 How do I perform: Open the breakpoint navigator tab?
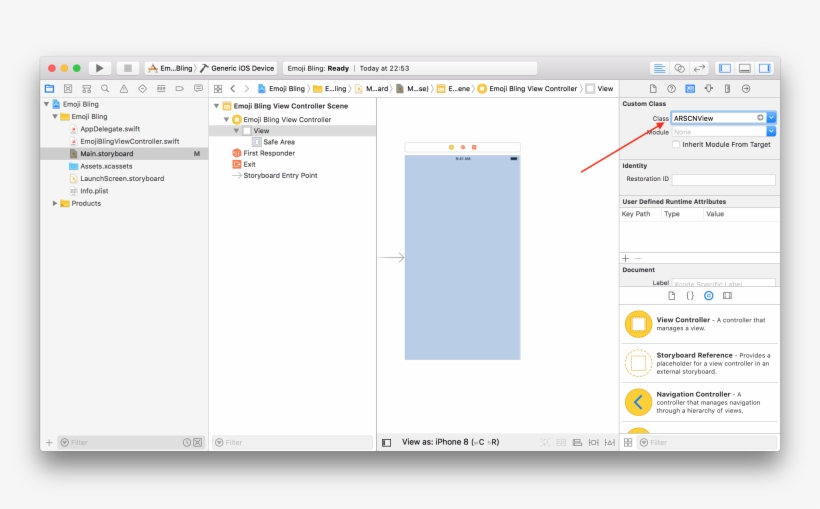tap(179, 88)
